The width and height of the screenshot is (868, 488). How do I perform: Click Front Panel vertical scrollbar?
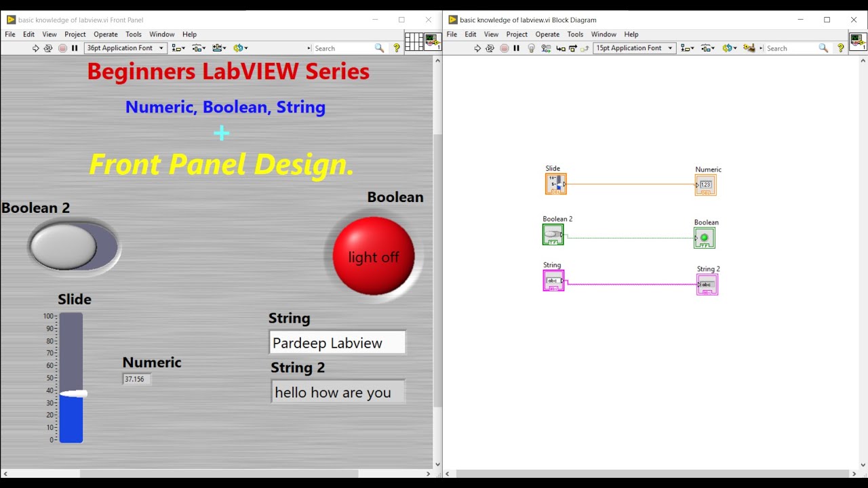click(x=437, y=271)
